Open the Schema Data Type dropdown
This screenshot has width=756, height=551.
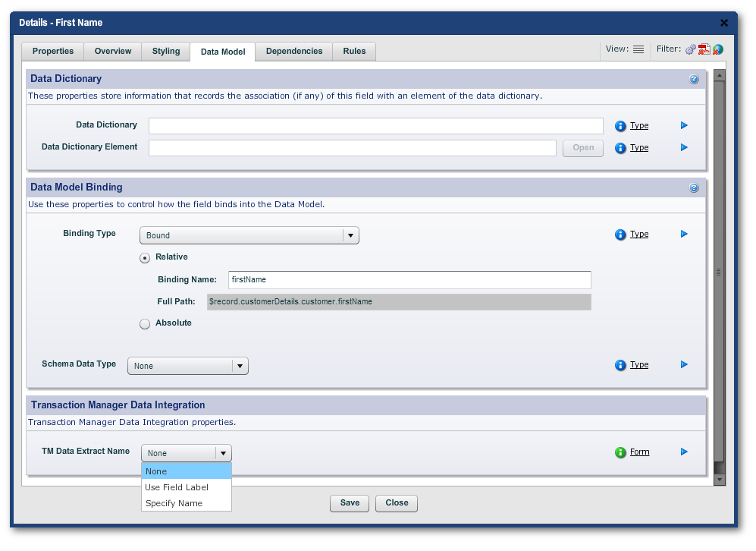pyautogui.click(x=187, y=366)
